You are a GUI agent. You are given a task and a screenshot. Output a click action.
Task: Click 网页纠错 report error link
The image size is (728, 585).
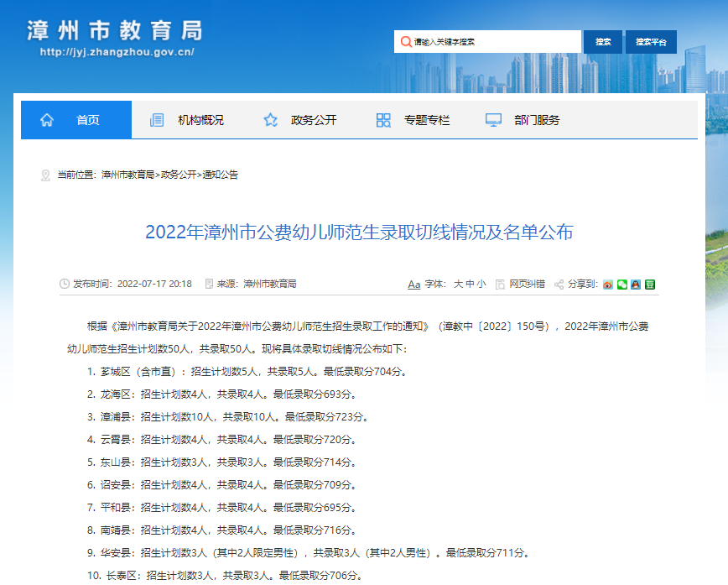(x=527, y=285)
